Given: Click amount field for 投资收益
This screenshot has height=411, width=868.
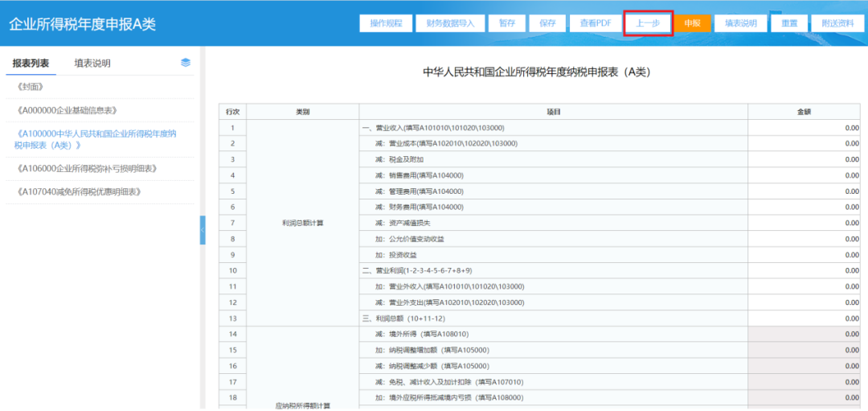Looking at the screenshot, I should point(805,255).
